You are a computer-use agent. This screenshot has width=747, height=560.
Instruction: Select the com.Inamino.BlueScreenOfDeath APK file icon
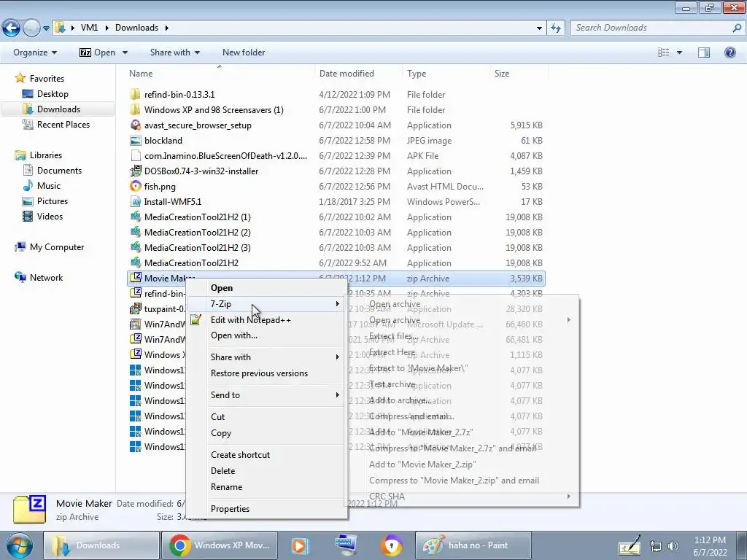pyautogui.click(x=135, y=156)
